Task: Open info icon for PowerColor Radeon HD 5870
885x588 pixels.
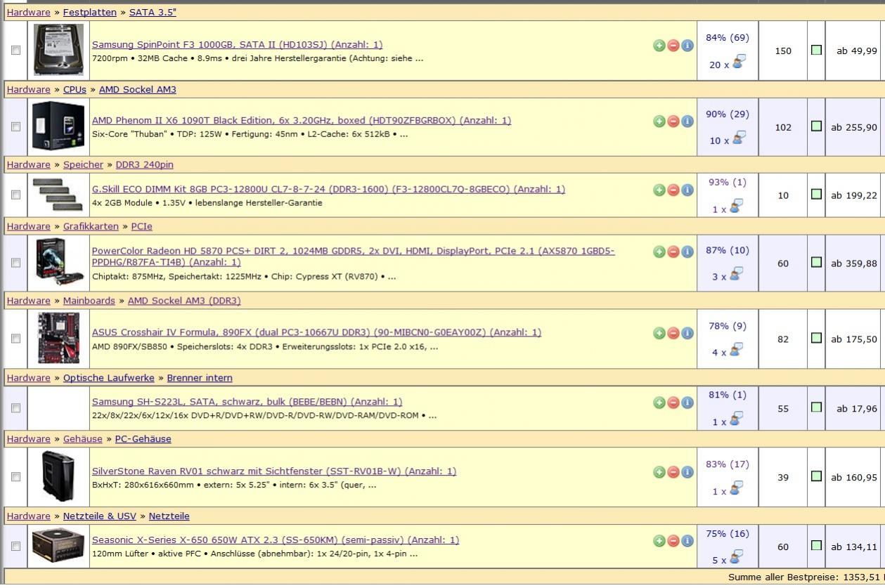Action: click(687, 251)
